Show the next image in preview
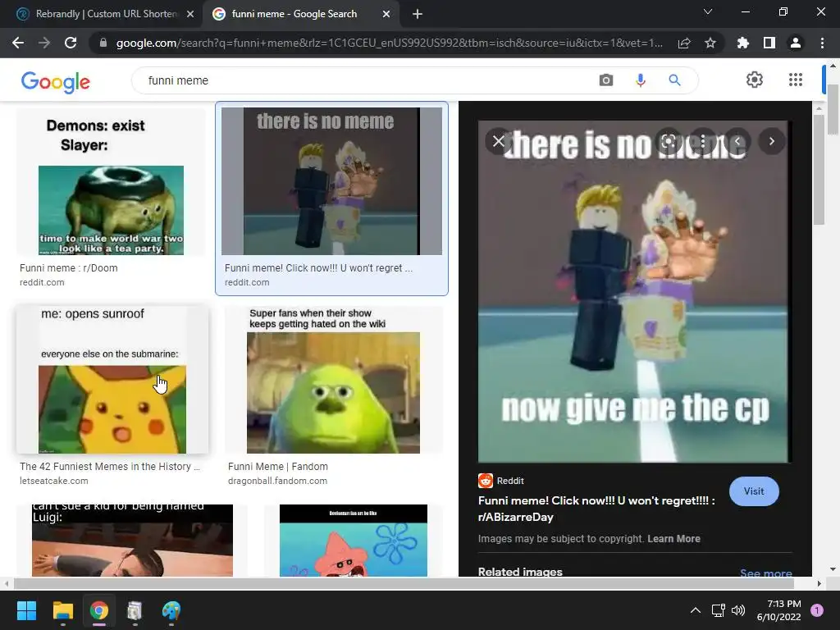 click(771, 141)
